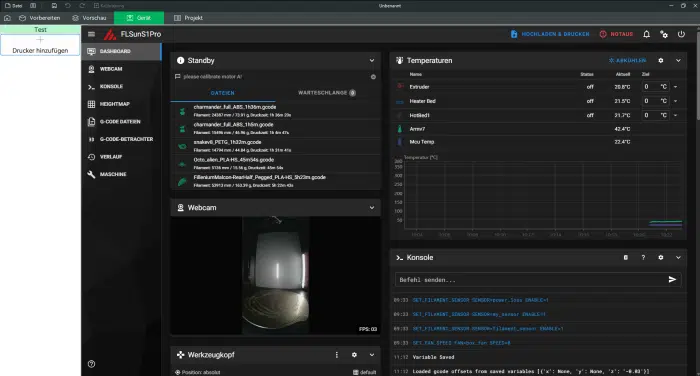Clear console with trash icon
The image size is (700, 376).
[x=625, y=258]
